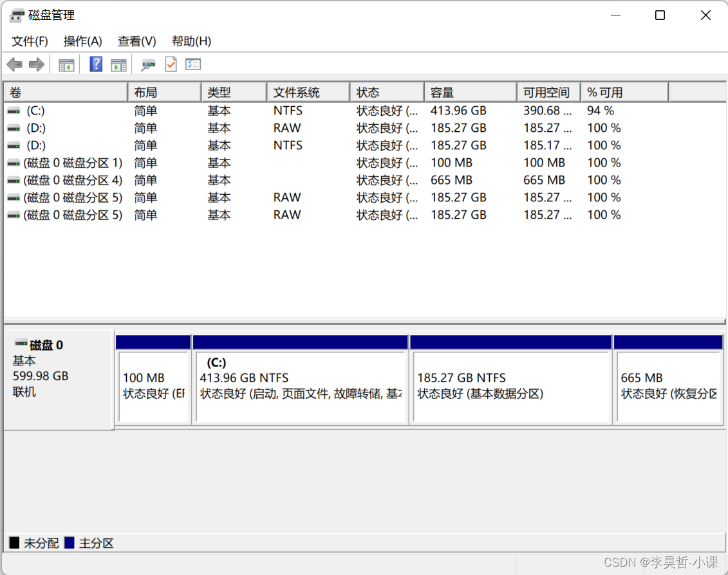This screenshot has width=728, height=575.
Task: Click the Disk Management title bar icon
Action: tap(17, 15)
